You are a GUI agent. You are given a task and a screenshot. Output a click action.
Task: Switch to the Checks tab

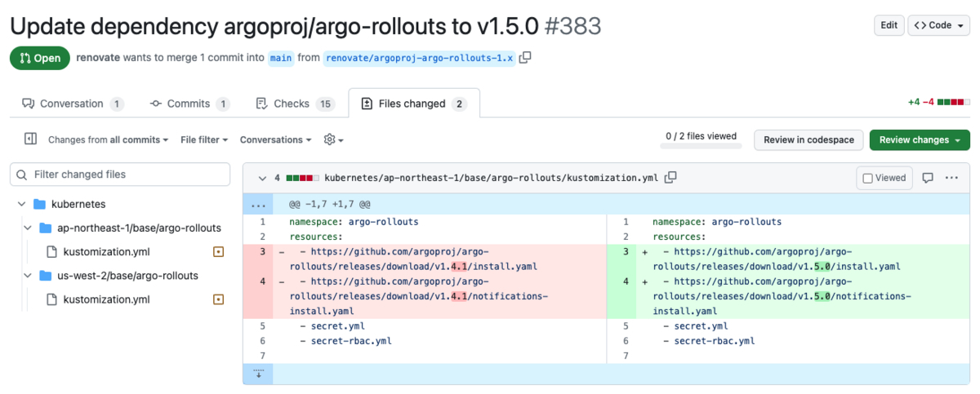pyautogui.click(x=296, y=104)
